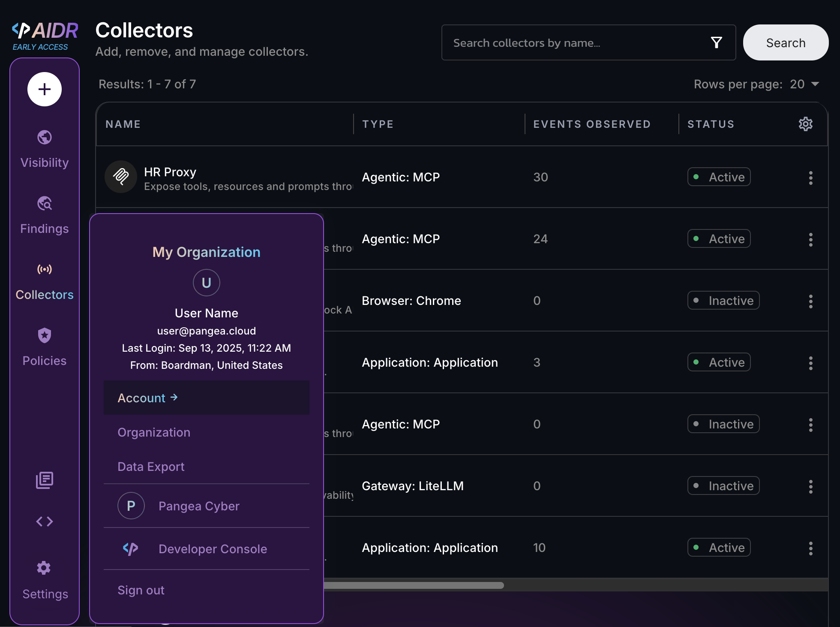This screenshot has width=840, height=627.
Task: Open the Visibility globe icon
Action: coord(45,138)
